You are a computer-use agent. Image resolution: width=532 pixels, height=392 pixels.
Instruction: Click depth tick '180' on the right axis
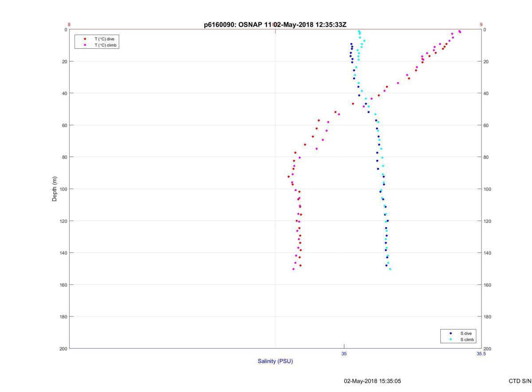487,317
